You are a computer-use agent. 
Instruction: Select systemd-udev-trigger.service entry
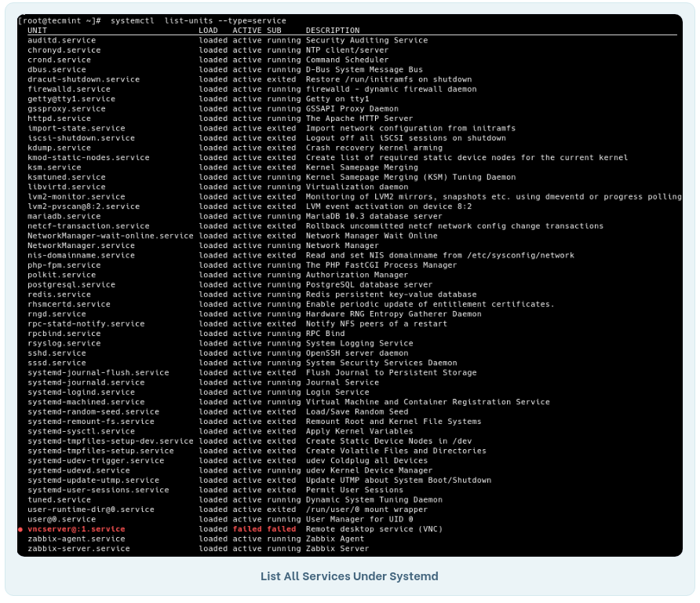tap(96, 461)
